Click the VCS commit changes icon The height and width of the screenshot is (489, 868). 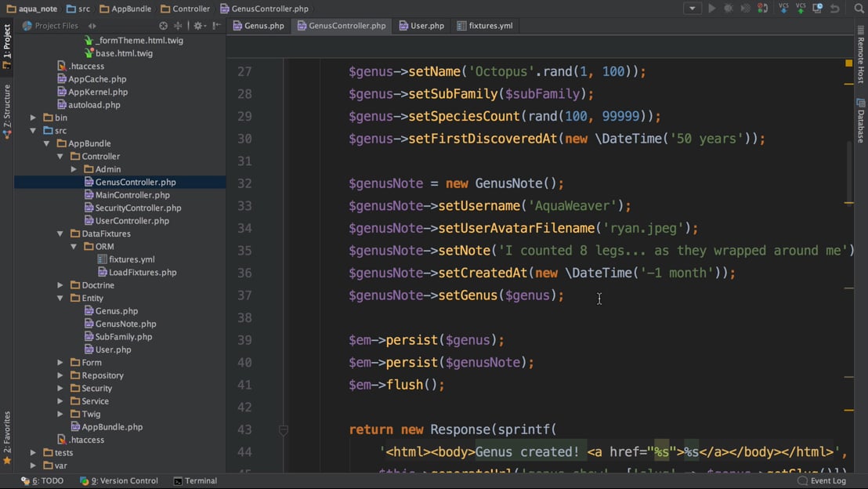(x=801, y=9)
